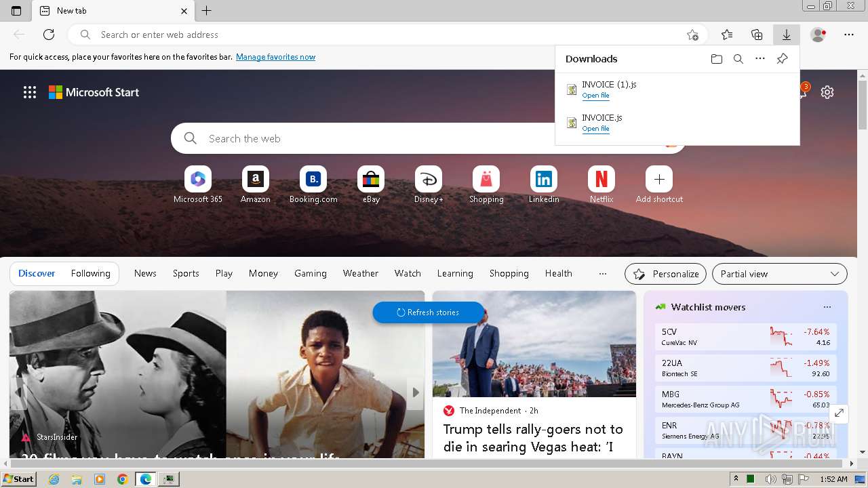Open file for INVOICE (1).js

(595, 96)
